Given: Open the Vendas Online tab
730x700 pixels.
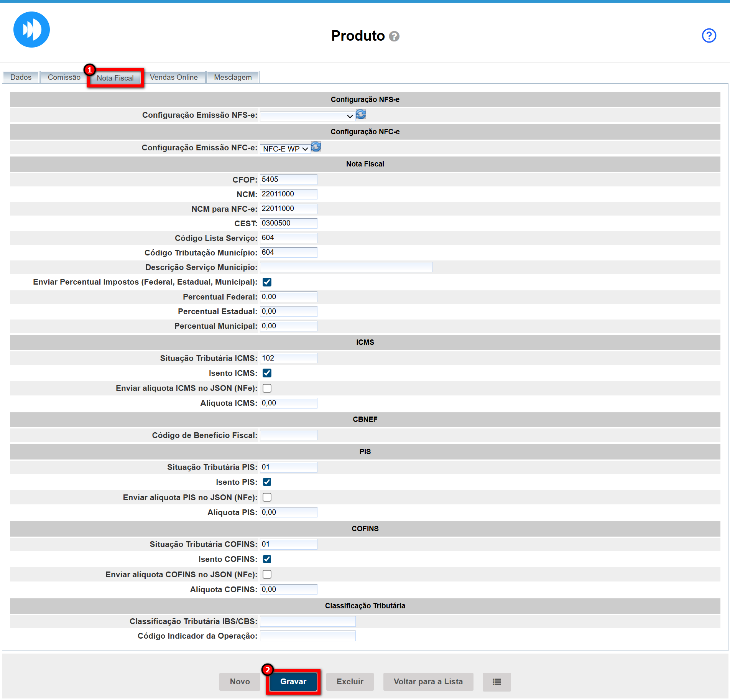Looking at the screenshot, I should [174, 77].
